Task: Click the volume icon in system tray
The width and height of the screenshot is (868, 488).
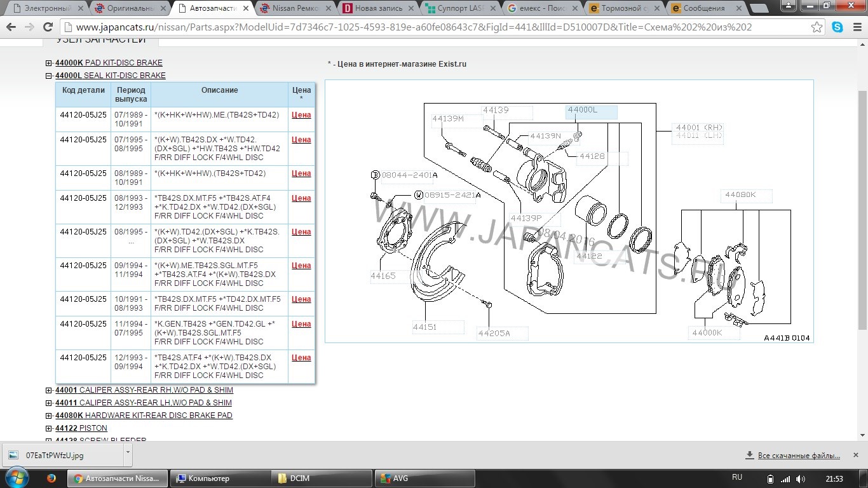Action: click(800, 478)
